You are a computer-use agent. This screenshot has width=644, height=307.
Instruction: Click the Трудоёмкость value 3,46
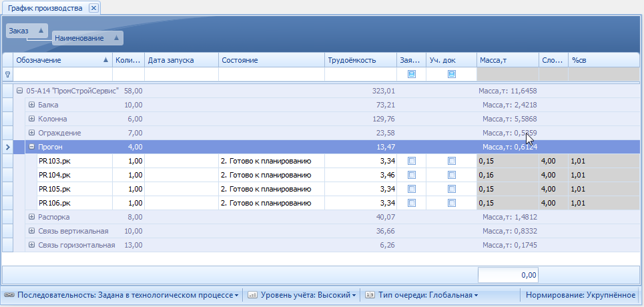pos(388,175)
